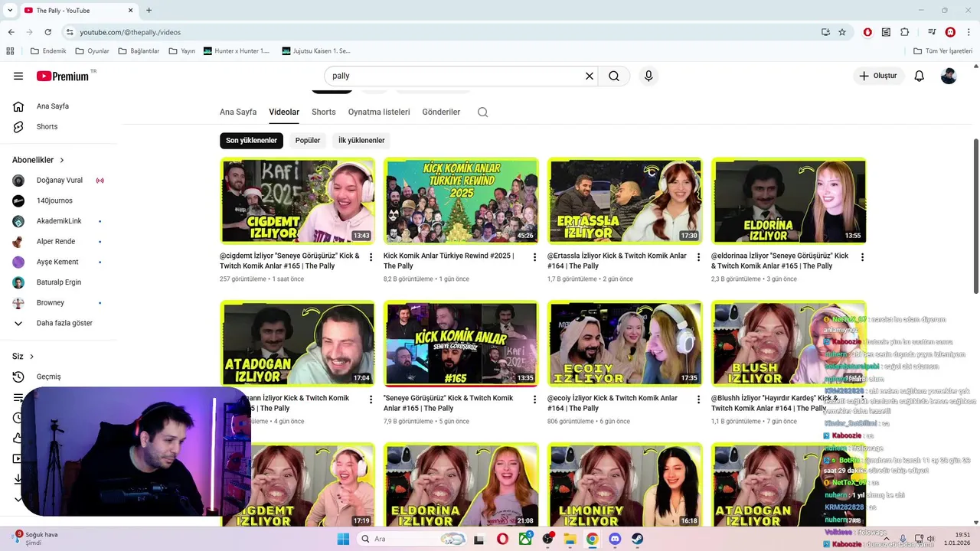Play the Kick Komik Anlar Rewind thumbnail

tap(461, 201)
